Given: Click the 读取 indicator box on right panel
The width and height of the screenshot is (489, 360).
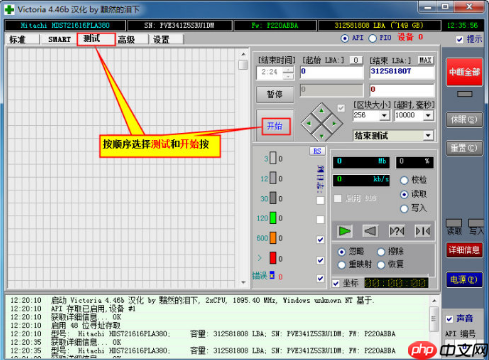Looking at the screenshot, I should (x=454, y=223).
